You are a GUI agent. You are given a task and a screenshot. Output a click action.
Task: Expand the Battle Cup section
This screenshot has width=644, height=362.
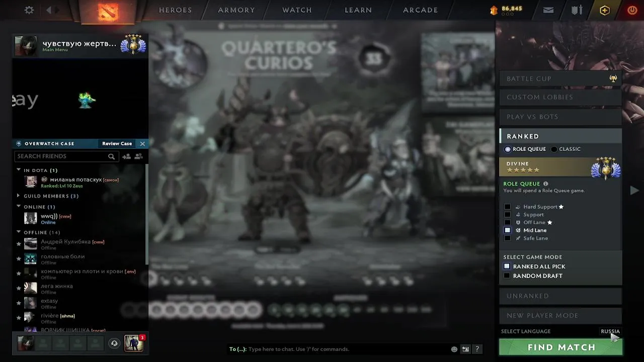[x=560, y=78]
